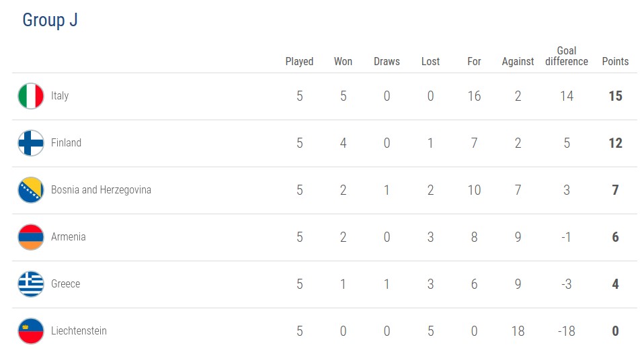Open the Armenia team name
Viewport: 644px width, 358px height.
pyautogui.click(x=68, y=237)
